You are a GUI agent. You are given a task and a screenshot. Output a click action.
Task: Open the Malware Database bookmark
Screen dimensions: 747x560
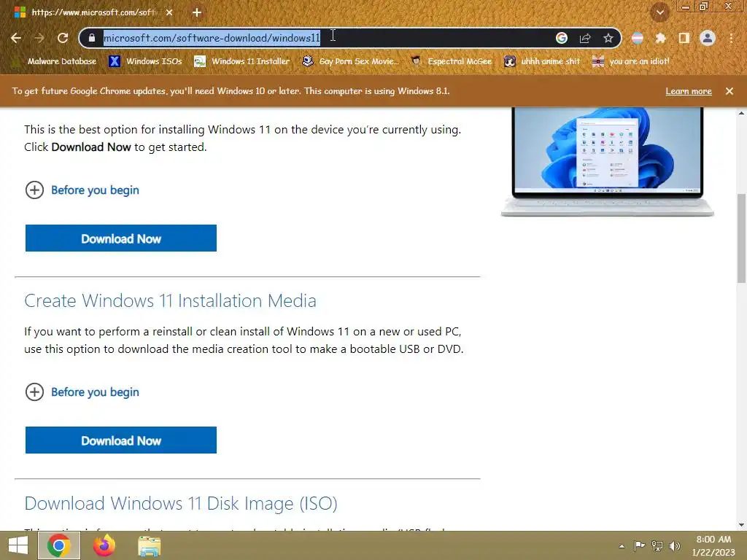(x=54, y=61)
